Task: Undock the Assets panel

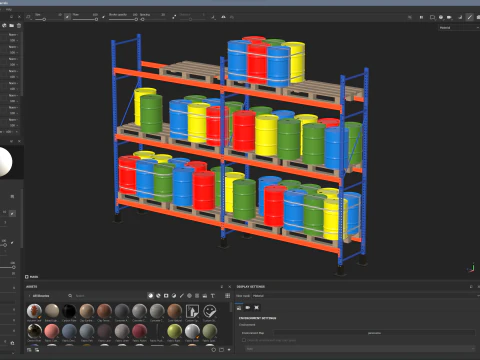Action: point(222,287)
